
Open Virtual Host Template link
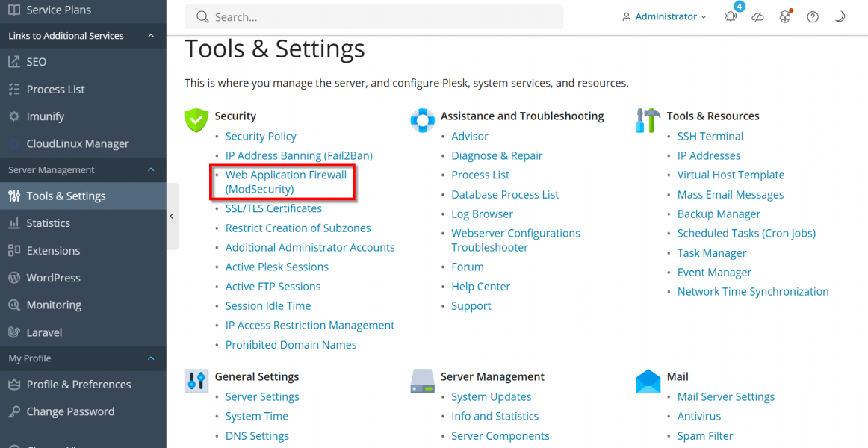tap(731, 175)
